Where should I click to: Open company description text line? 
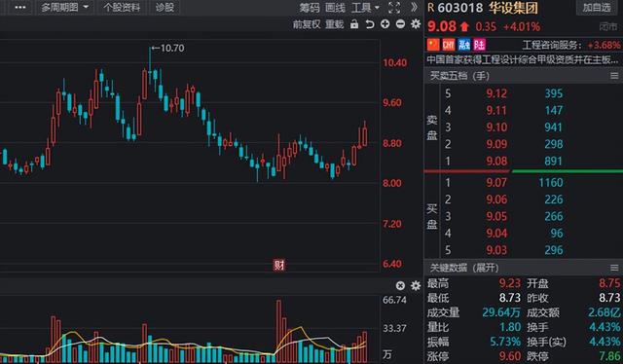523,60
